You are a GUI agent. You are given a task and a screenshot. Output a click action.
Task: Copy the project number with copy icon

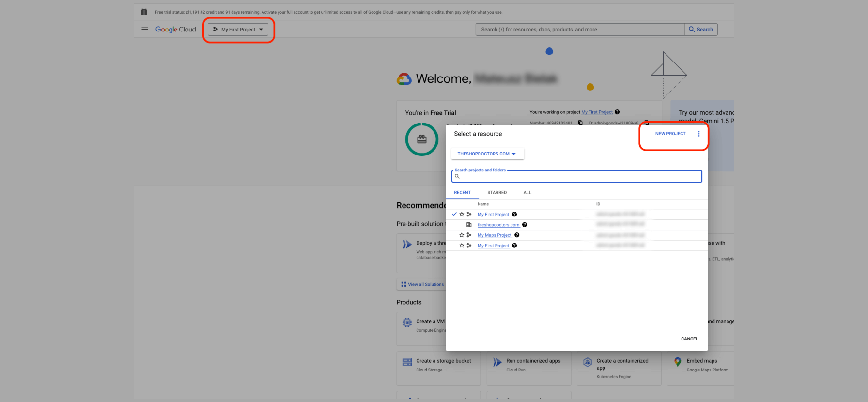click(x=580, y=123)
